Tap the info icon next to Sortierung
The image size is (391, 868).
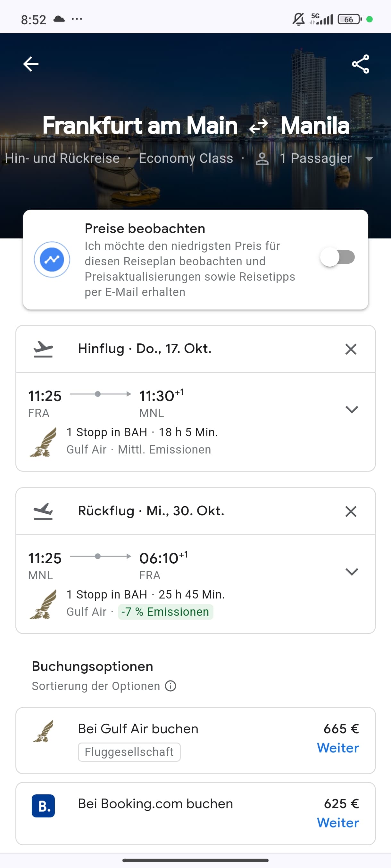[x=171, y=686]
